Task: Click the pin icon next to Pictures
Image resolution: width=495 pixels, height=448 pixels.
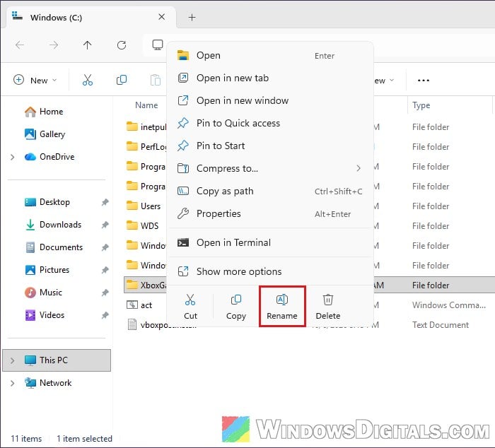Action: point(105,270)
